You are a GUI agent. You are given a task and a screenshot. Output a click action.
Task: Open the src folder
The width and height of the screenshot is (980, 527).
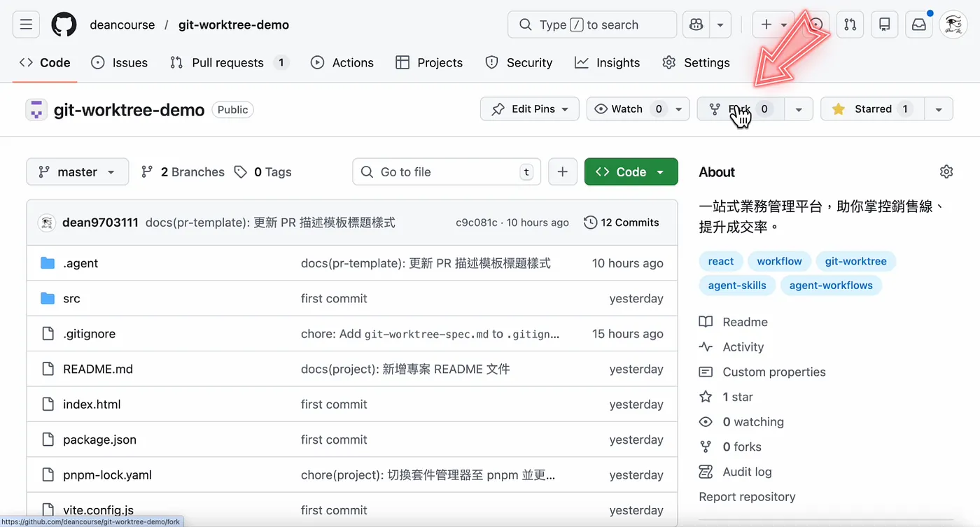71,298
